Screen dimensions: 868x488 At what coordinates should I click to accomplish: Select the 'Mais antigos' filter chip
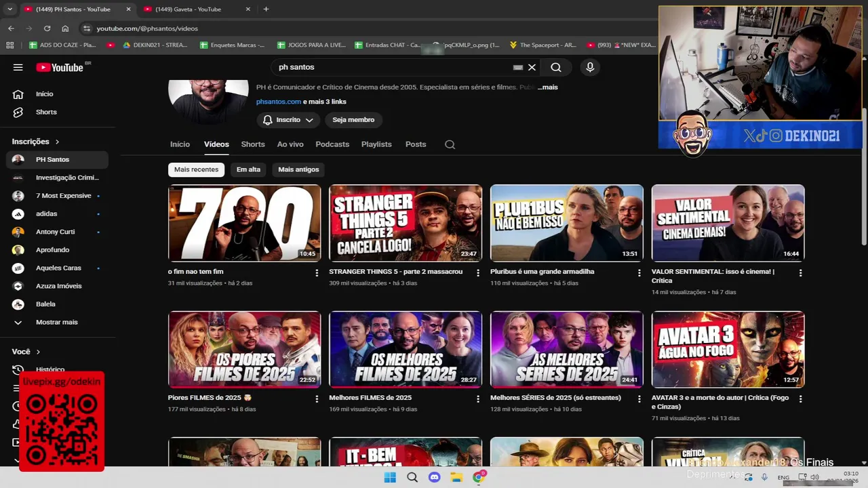pos(298,169)
